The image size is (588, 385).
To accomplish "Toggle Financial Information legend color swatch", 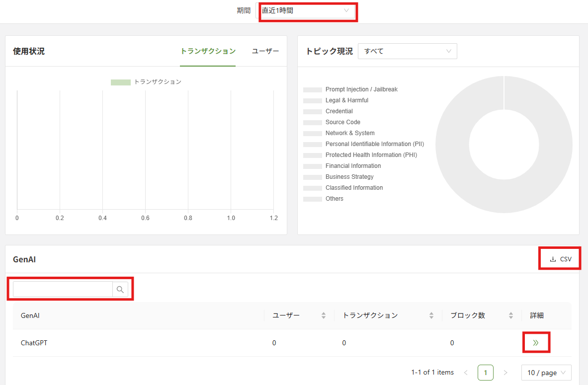I will (313, 166).
